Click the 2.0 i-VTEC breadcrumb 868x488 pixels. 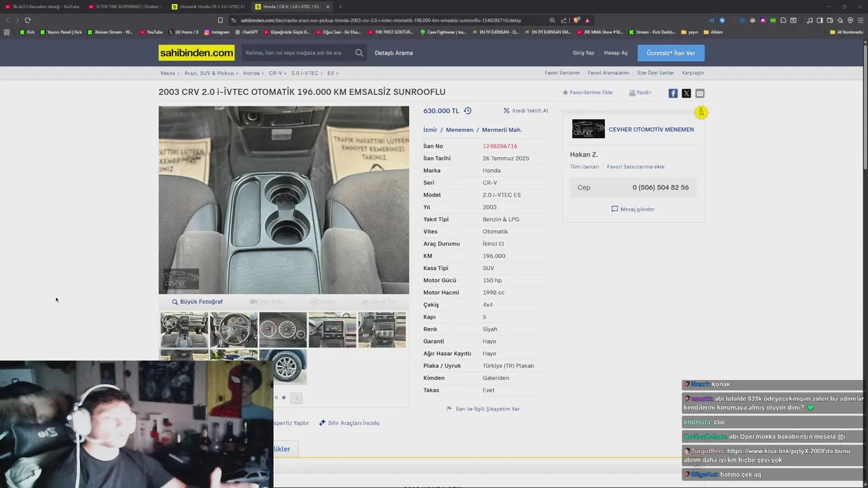point(304,73)
